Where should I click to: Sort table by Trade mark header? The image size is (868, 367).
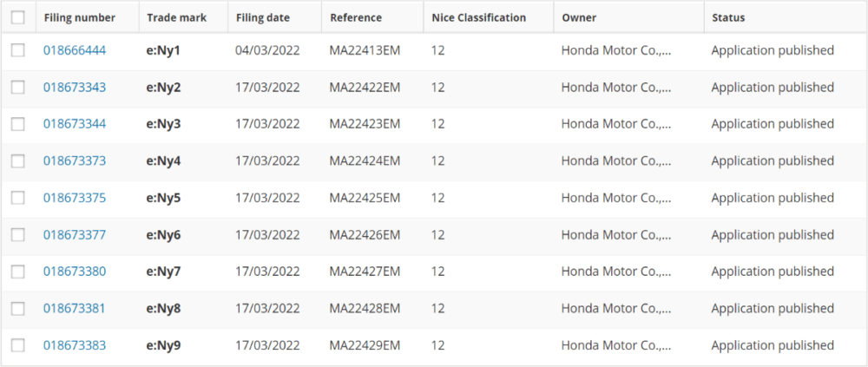(176, 17)
